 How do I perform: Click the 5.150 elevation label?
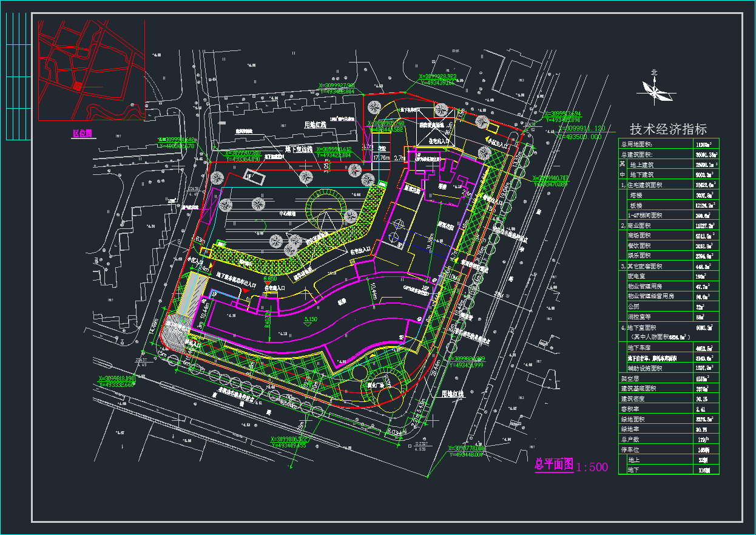(311, 318)
